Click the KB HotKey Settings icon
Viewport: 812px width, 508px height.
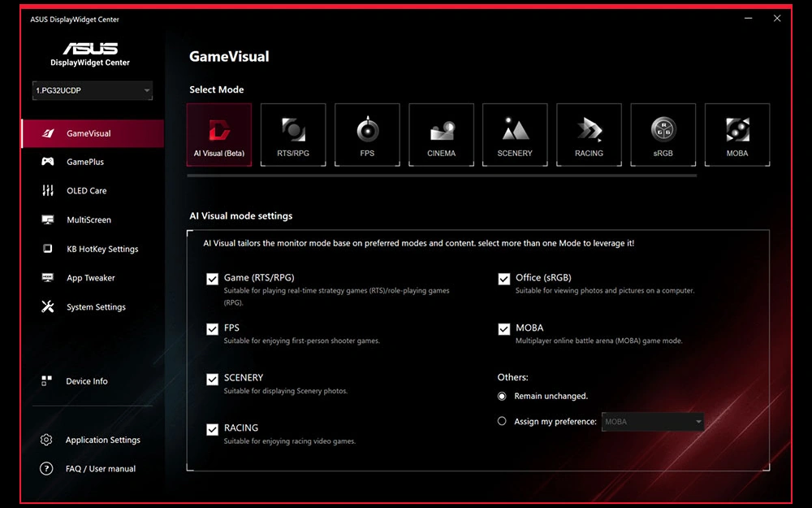(48, 249)
